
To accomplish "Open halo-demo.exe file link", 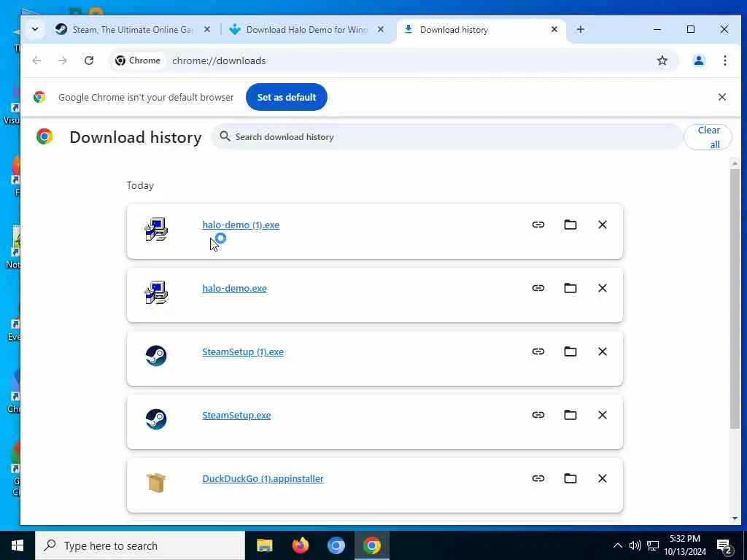I will point(234,288).
